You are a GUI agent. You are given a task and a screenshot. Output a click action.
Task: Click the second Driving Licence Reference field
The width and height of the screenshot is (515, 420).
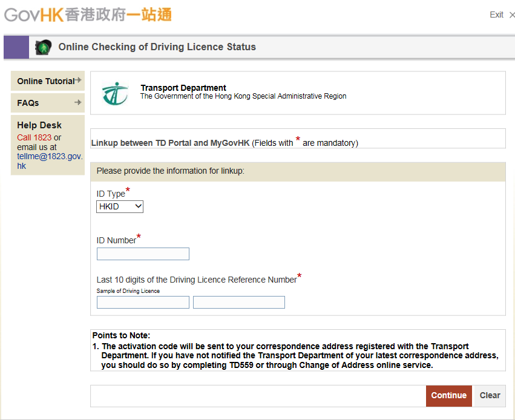239,302
